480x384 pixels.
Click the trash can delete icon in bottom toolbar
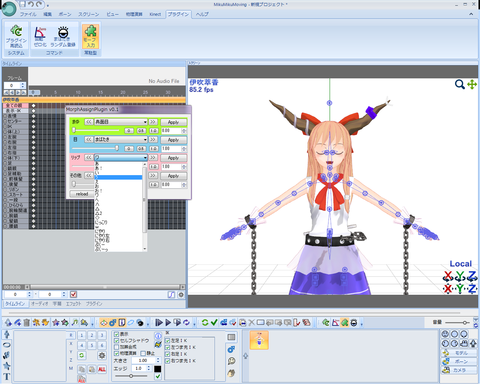27,322
